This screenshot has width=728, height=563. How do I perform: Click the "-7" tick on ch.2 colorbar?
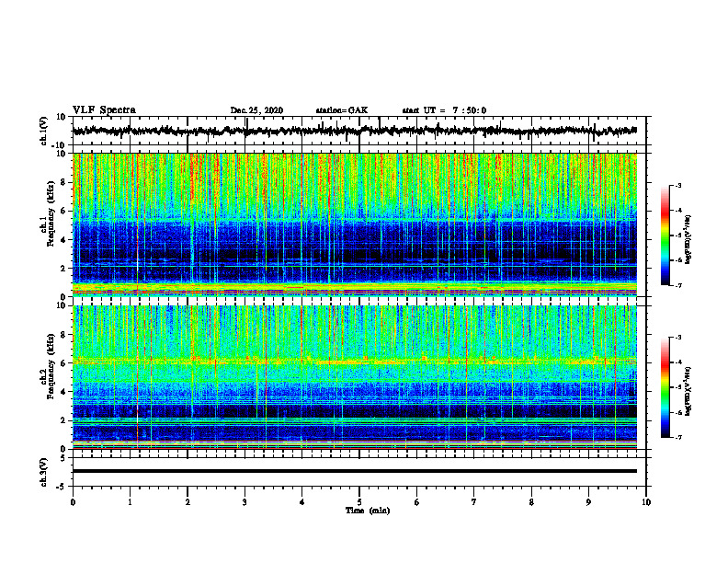(x=677, y=438)
